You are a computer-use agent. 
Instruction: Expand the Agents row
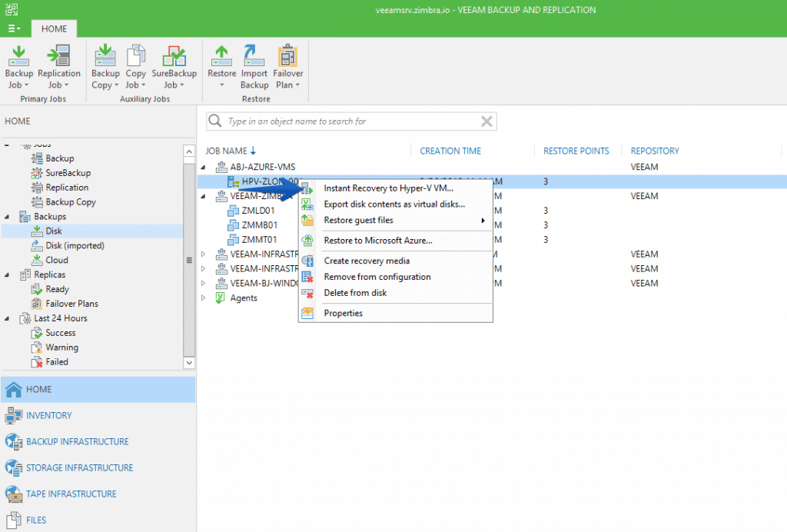point(203,298)
